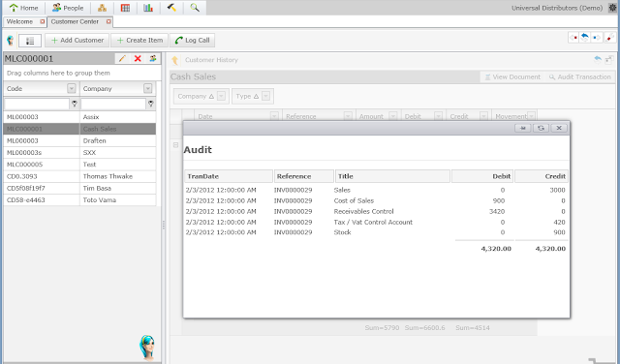Select the Test customer row
This screenshot has width=620, height=364.
[79, 165]
